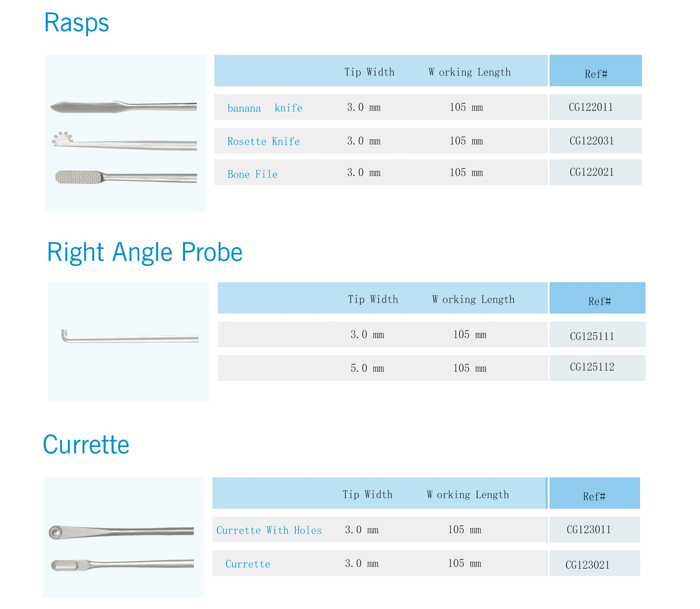This screenshot has width=700, height=609.
Task: Click the Rasps section heading
Action: [x=76, y=22]
